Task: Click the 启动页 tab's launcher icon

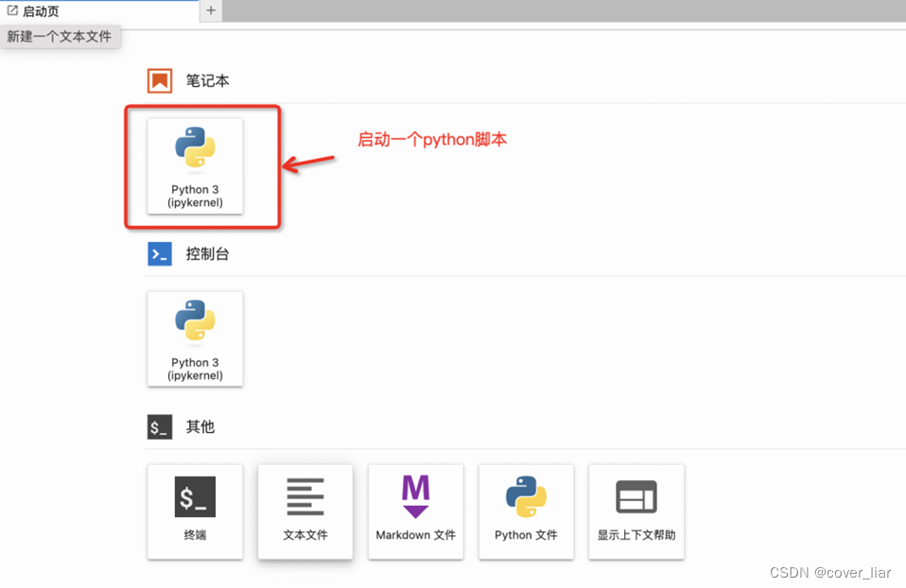Action: click(12, 11)
